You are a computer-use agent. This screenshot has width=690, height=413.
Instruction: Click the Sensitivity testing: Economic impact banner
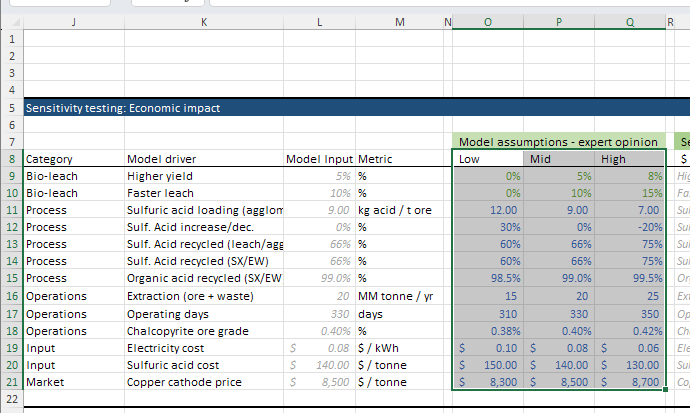[356, 108]
